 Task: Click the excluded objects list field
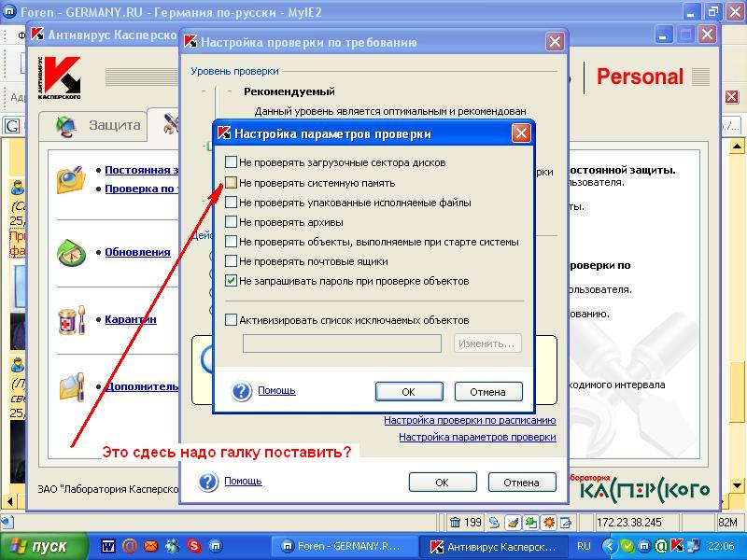click(x=342, y=343)
